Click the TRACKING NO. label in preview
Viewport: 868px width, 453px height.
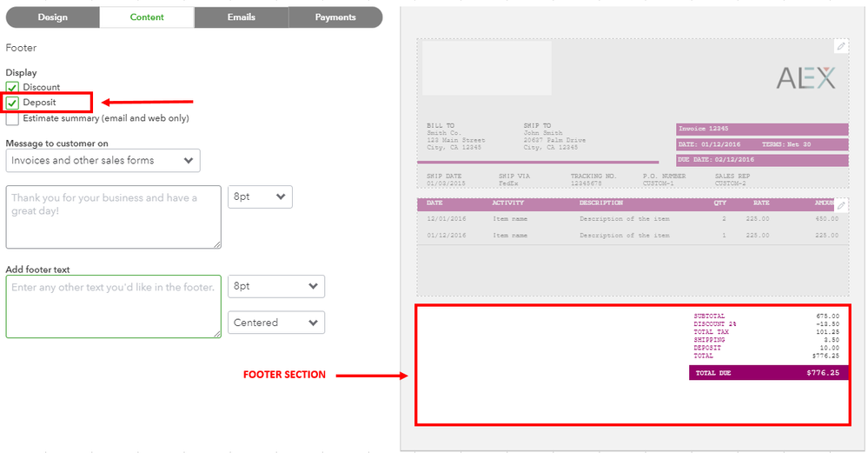pyautogui.click(x=593, y=177)
